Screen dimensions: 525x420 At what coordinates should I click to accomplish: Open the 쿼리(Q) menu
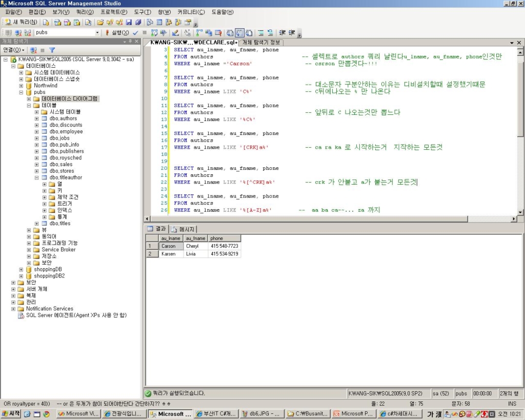[x=85, y=12]
